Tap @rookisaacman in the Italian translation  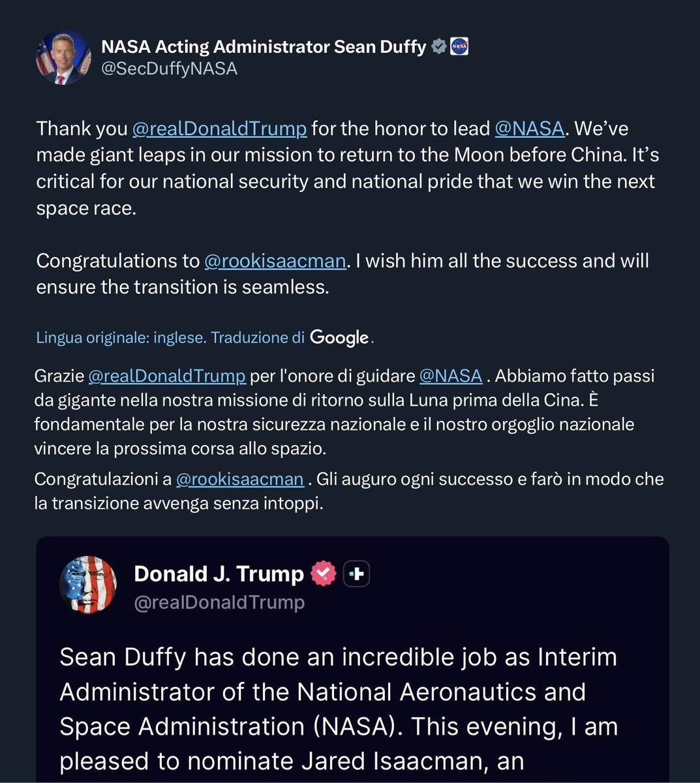(x=240, y=479)
